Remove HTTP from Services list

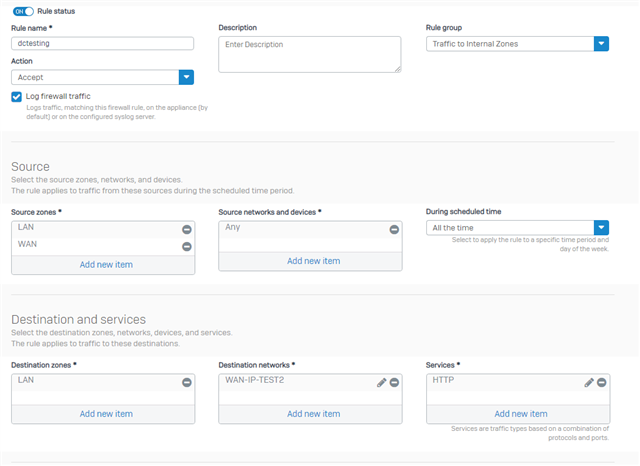(x=601, y=382)
